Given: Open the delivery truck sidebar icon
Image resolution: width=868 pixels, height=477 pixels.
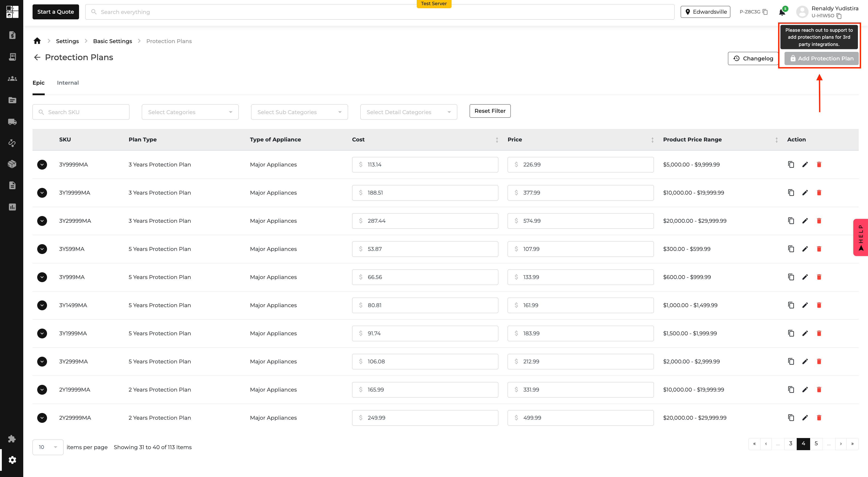Looking at the screenshot, I should (12, 122).
